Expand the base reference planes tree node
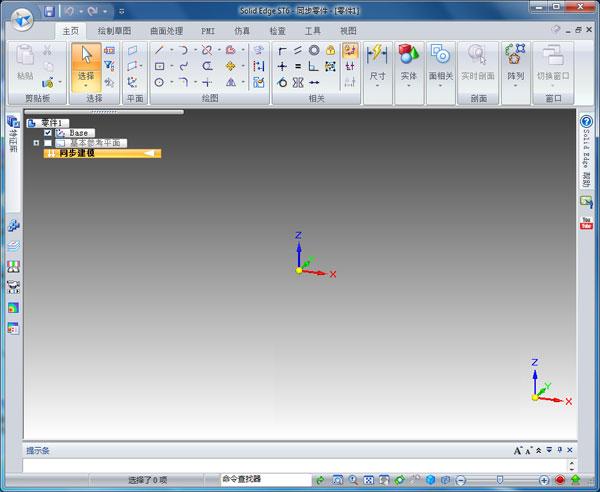Screen dimensions: 600x492 [x=36, y=143]
